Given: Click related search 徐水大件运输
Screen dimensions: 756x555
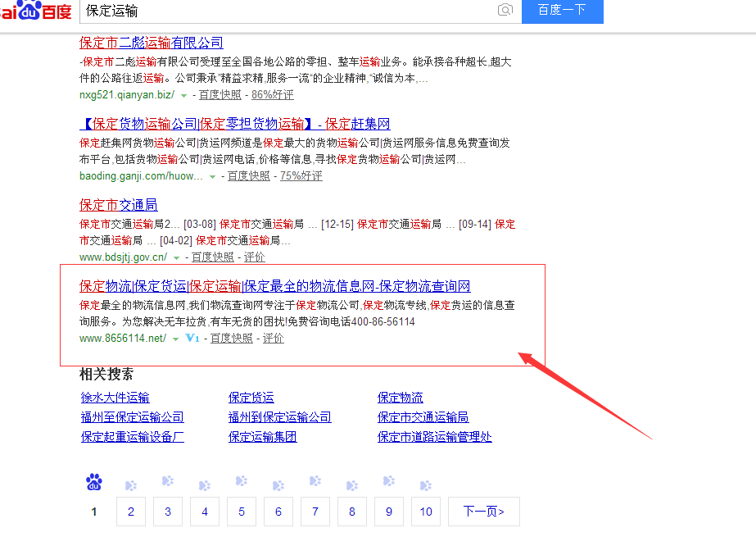Looking at the screenshot, I should (115, 398).
